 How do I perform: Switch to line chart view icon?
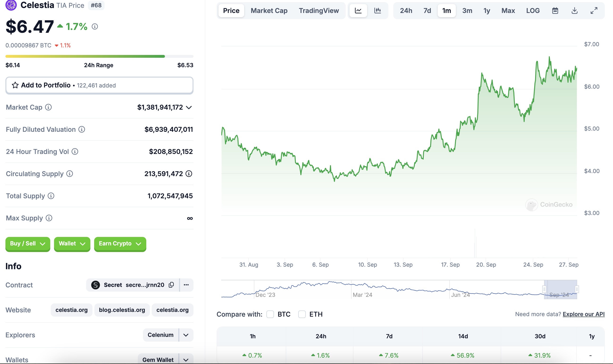click(x=358, y=11)
